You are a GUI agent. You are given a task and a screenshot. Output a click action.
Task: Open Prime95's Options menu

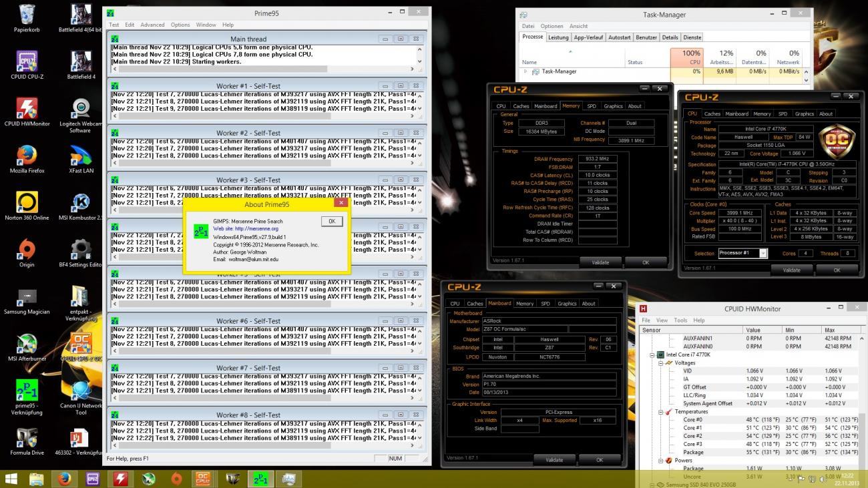pos(180,25)
